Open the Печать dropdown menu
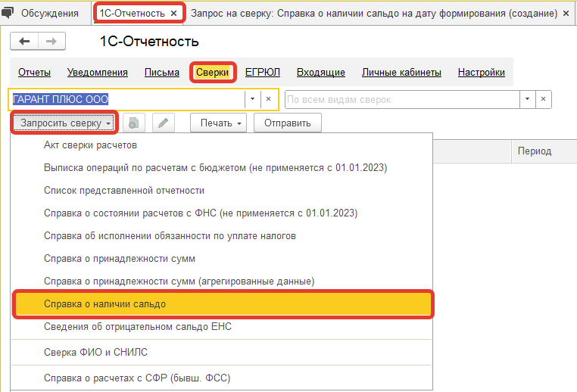The height and width of the screenshot is (392, 577). tap(218, 123)
